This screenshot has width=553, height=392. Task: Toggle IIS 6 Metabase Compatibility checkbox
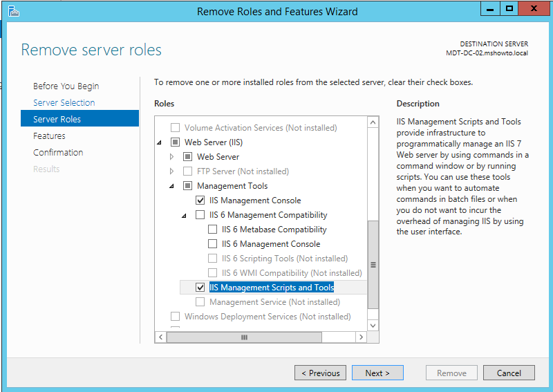click(x=212, y=230)
